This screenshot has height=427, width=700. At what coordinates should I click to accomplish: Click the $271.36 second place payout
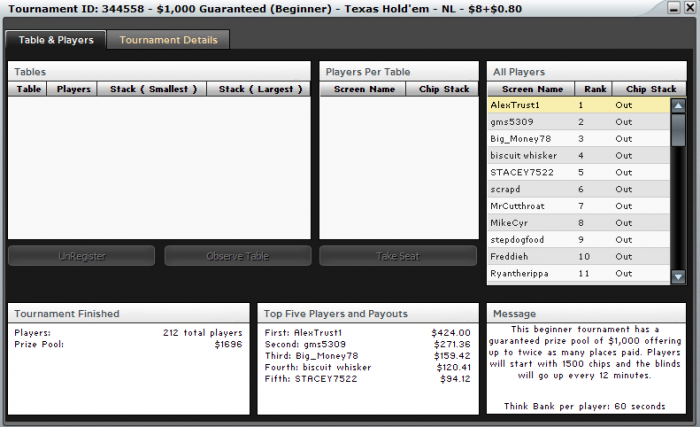click(452, 344)
